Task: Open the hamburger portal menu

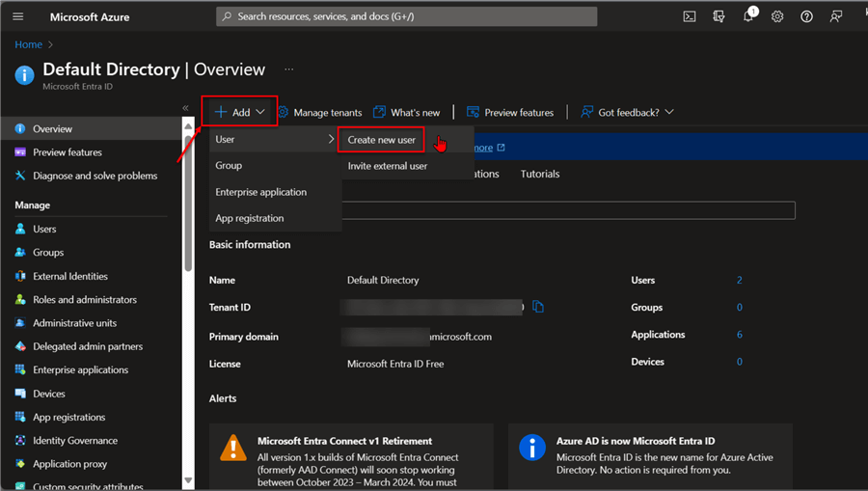Action: click(x=18, y=16)
